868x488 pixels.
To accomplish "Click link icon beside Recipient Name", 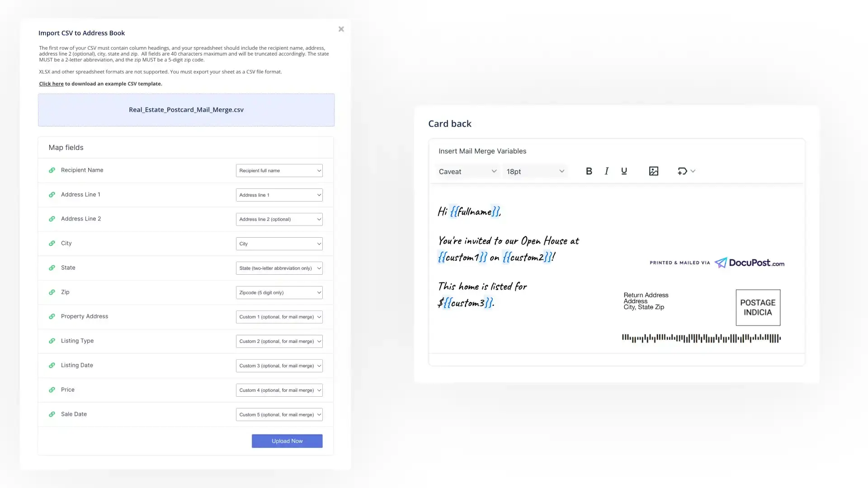I will [x=52, y=170].
